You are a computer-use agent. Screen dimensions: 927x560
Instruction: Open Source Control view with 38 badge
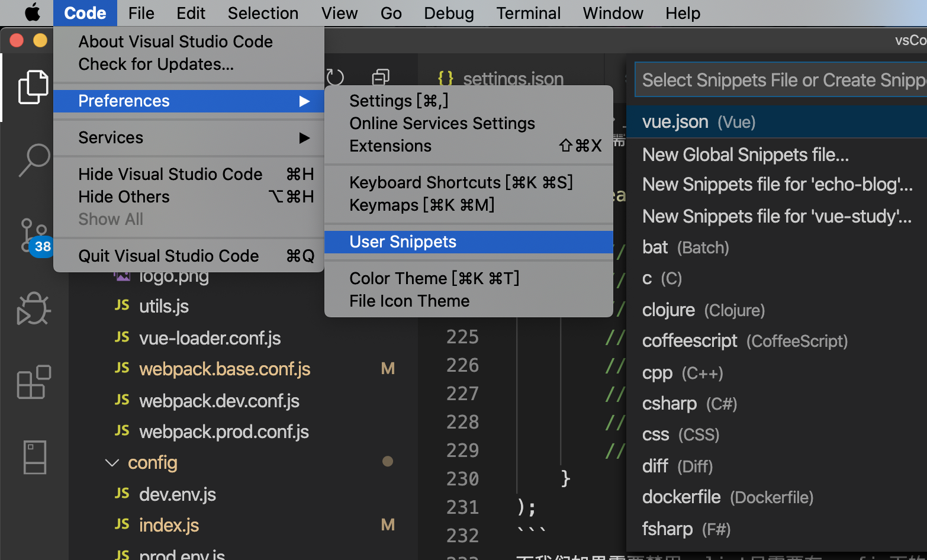point(36,237)
